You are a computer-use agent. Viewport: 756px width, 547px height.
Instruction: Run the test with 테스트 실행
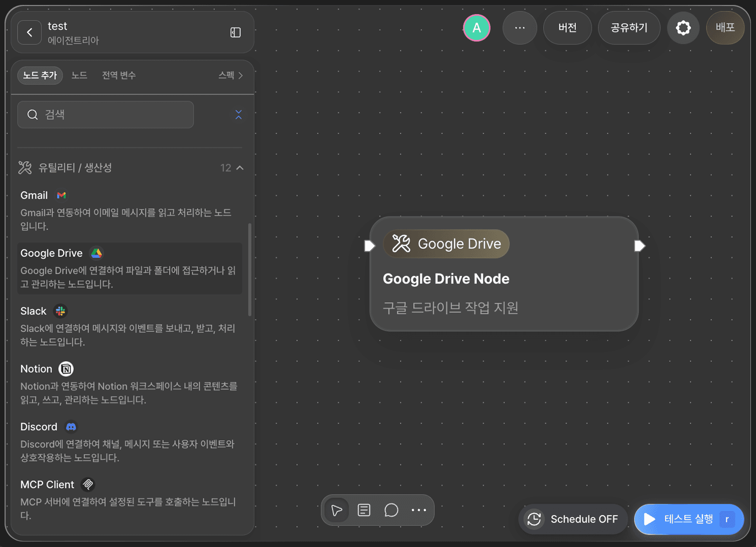tap(689, 519)
